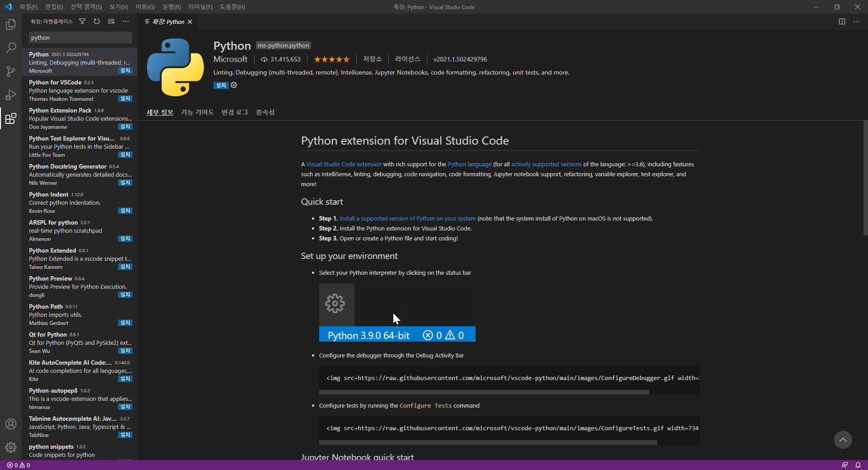Screen dimensions: 868x470
Task: Follow the actively supported versions link
Action: (x=547, y=164)
